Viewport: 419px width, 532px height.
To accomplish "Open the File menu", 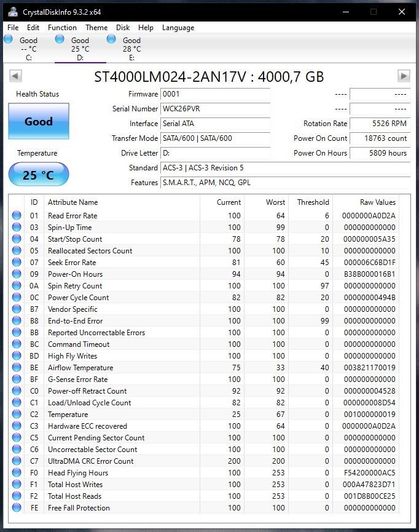I will point(13,28).
